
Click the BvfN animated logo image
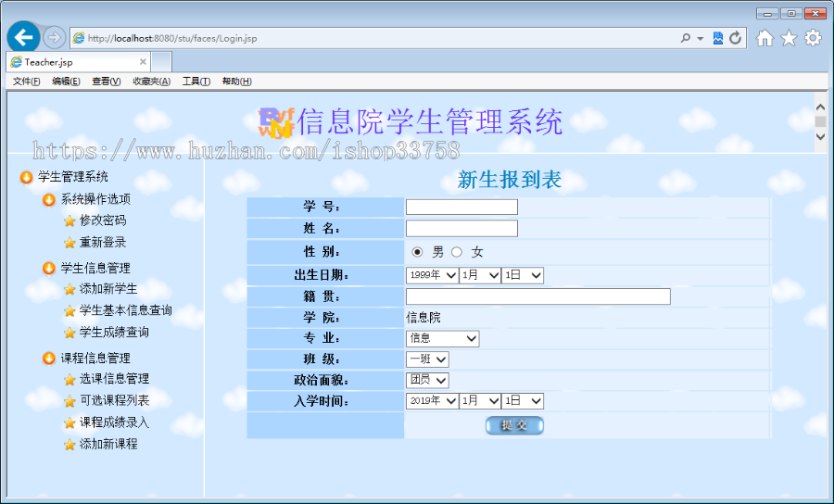click(x=276, y=123)
